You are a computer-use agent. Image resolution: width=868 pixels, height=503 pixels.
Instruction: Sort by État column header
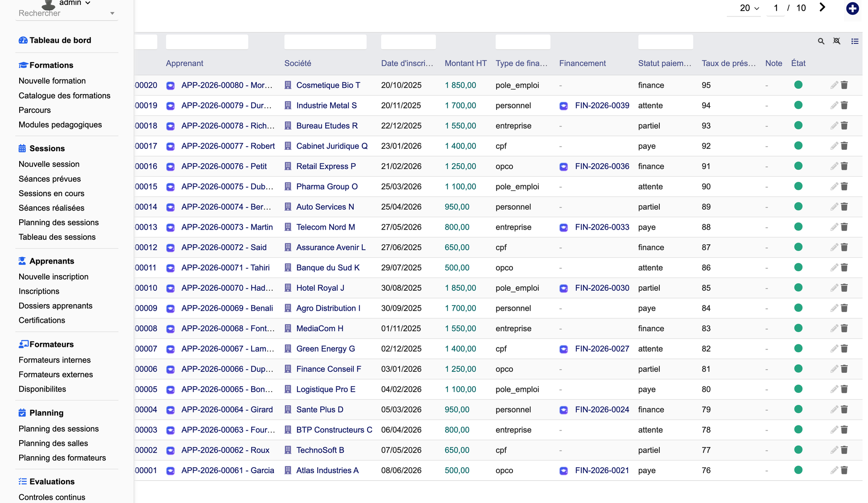click(x=798, y=63)
